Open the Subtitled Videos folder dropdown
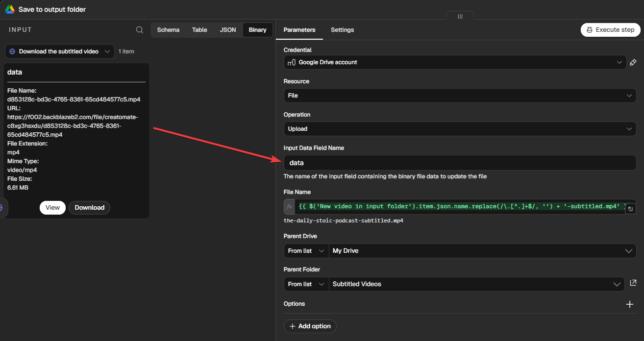Screen dimensions: 644x341 pyautogui.click(x=478, y=284)
